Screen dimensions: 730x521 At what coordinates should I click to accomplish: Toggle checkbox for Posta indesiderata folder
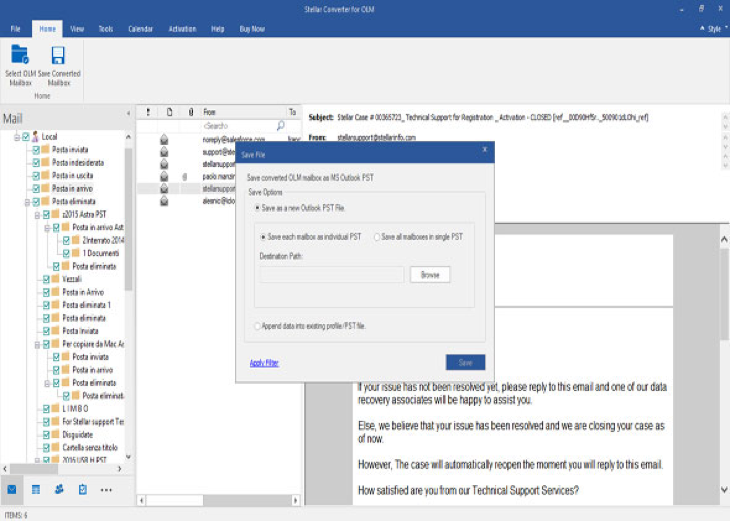tap(36, 162)
